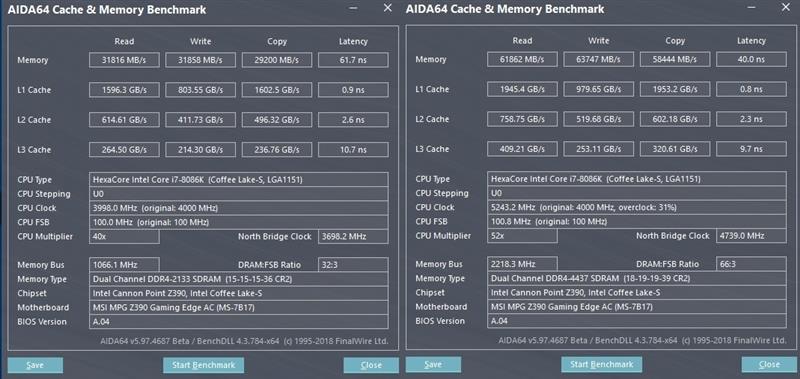Select Memory Copy value 29200 MB/s

pyautogui.click(x=277, y=60)
